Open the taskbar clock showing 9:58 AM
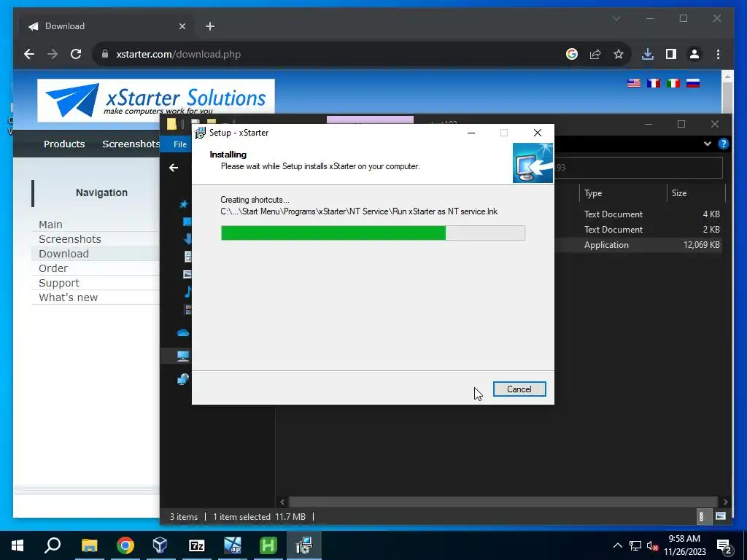The width and height of the screenshot is (747, 560). coord(684,545)
